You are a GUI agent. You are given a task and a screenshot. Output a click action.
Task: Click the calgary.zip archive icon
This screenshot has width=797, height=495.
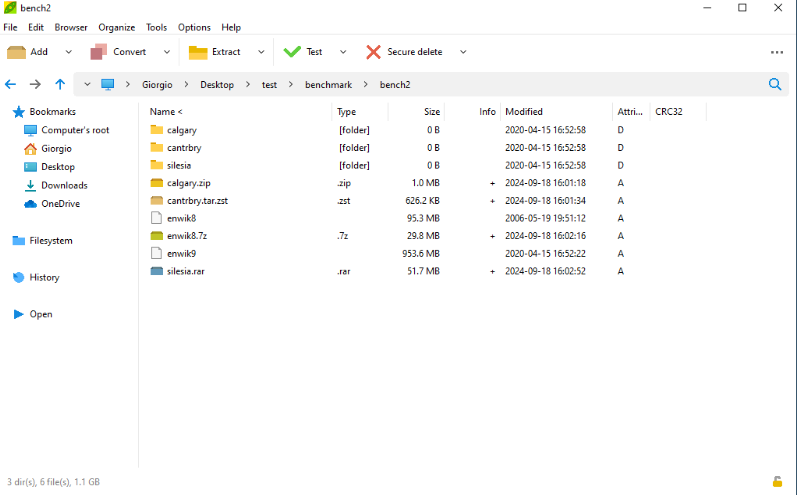point(157,183)
